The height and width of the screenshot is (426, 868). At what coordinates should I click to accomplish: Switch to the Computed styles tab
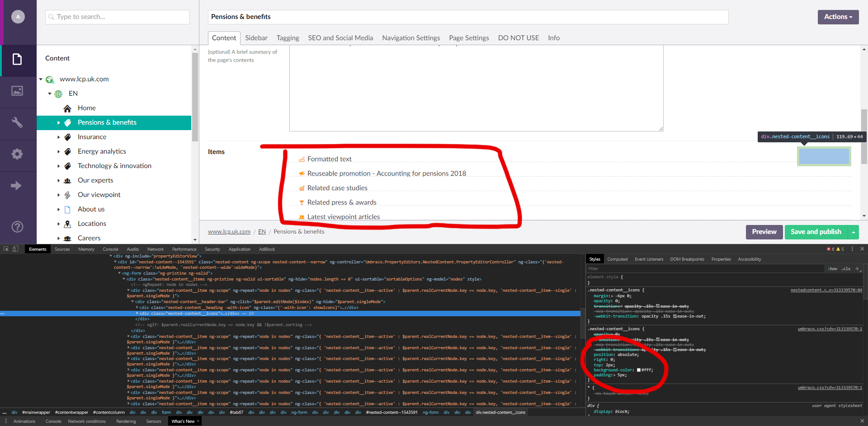(x=617, y=259)
